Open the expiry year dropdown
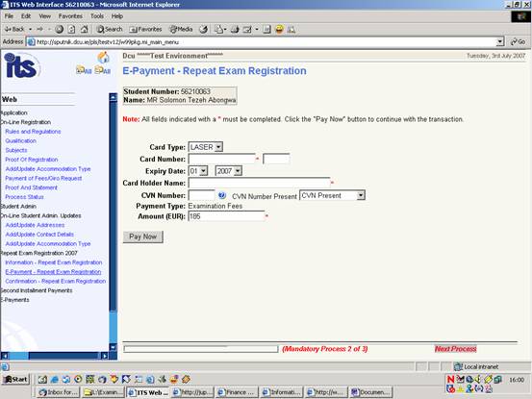Viewport: 532px width, 399px height. 229,171
